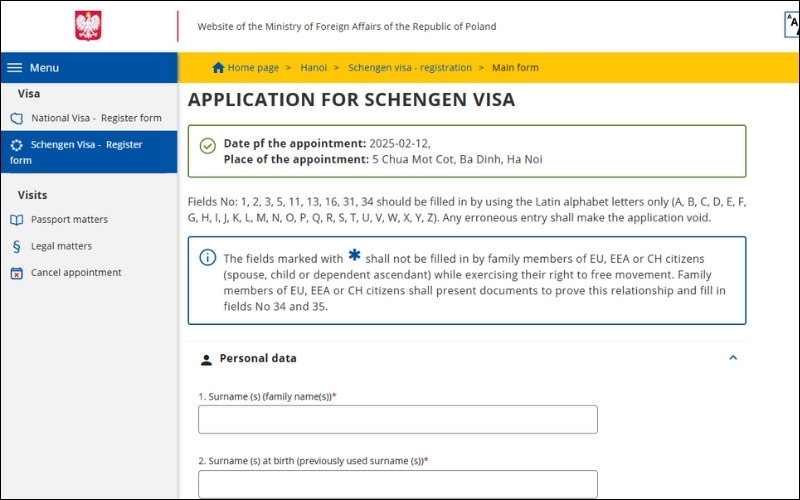Open the hamburger Menu icon
The width and height of the screenshot is (800, 500).
click(x=15, y=68)
